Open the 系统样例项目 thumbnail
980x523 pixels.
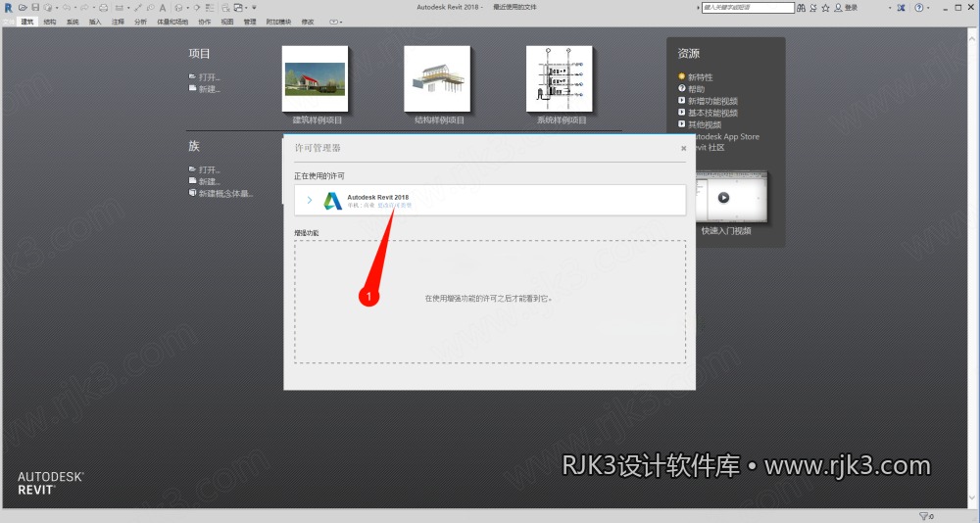pos(559,78)
